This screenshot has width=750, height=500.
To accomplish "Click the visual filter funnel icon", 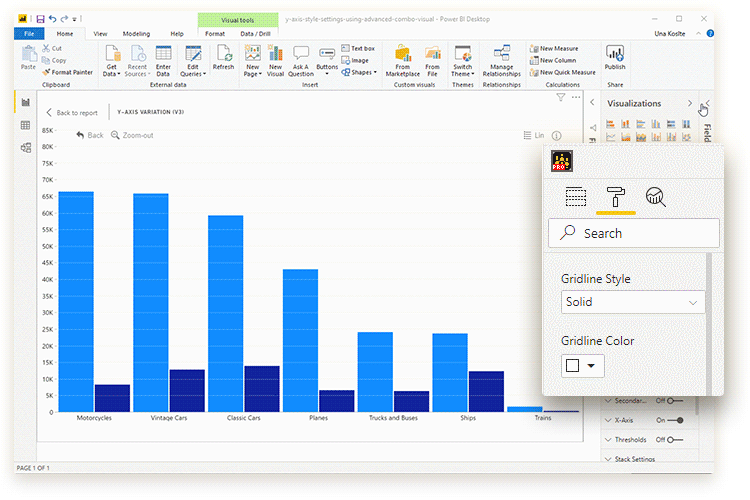I will pos(561,97).
